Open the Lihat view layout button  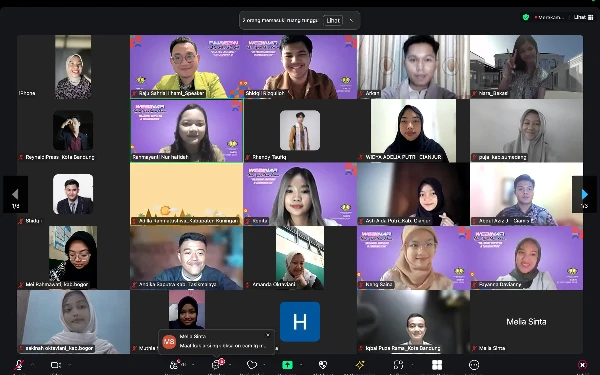point(583,17)
